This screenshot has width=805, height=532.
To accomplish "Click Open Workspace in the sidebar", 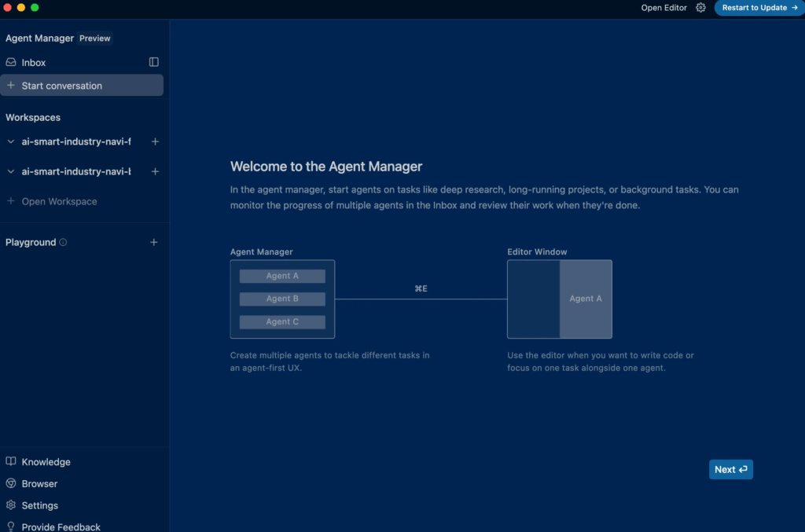I will pos(59,201).
